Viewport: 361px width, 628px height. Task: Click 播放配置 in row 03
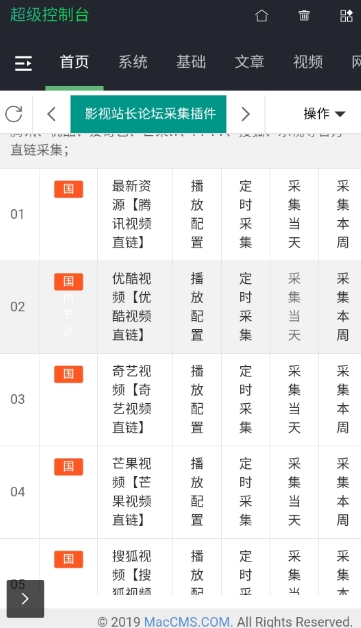point(197,399)
